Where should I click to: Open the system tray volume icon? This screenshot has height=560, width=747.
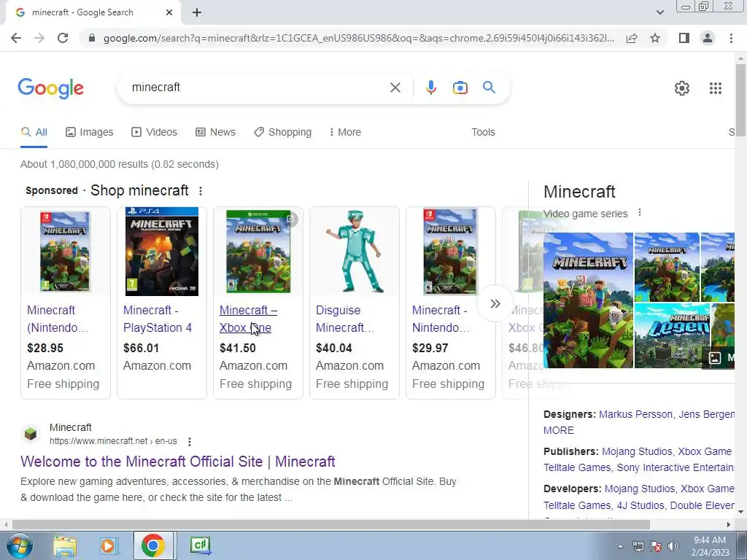point(673,546)
